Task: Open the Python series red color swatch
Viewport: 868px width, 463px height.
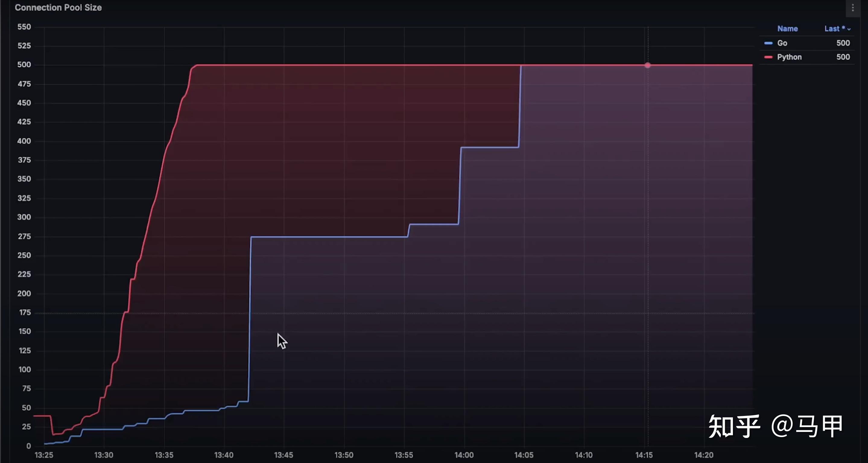Action: (768, 57)
